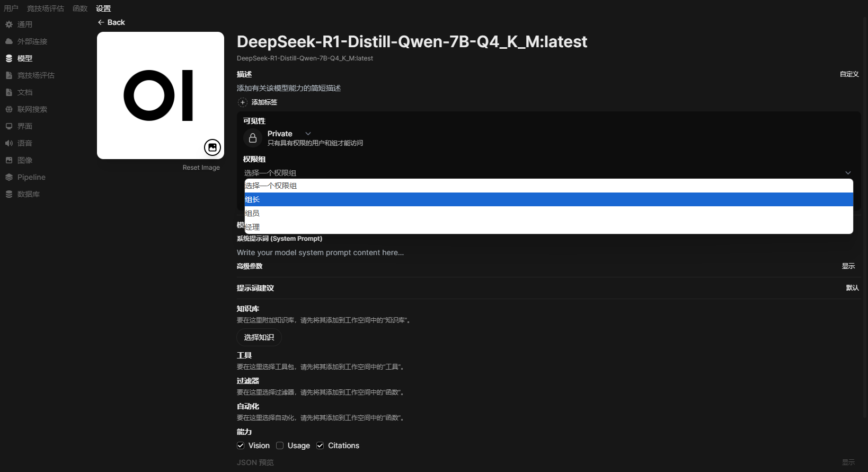Toggle 自定义 description setting
The width and height of the screenshot is (868, 472).
[x=849, y=74]
